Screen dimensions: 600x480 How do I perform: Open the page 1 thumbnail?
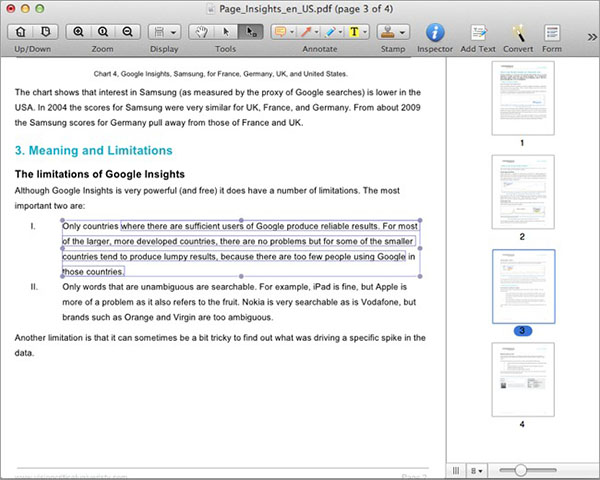[521, 99]
